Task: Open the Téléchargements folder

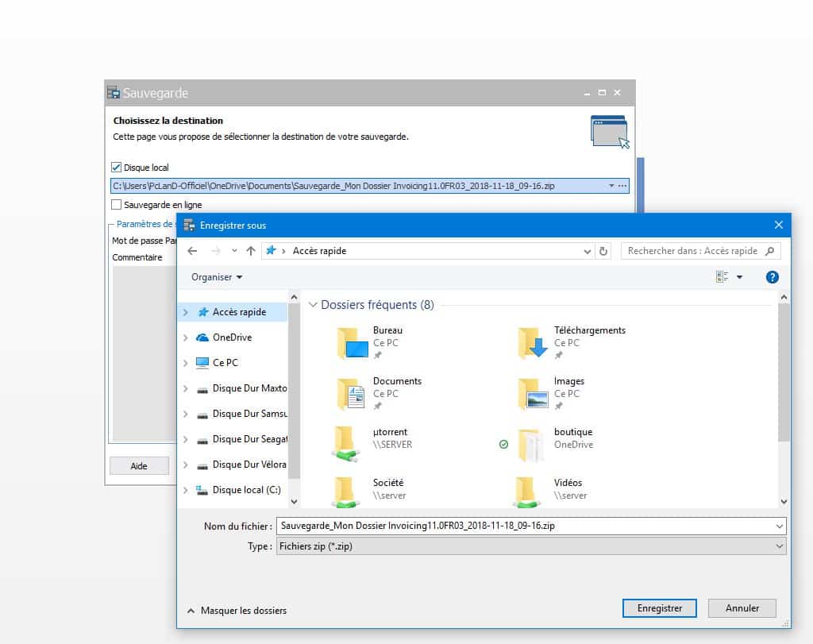Action: (533, 343)
